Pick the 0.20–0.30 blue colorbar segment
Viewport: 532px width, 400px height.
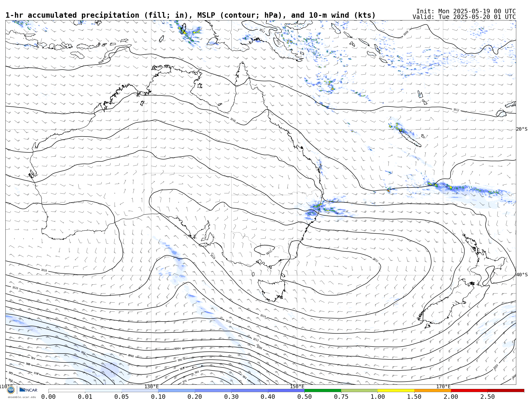tap(213, 391)
